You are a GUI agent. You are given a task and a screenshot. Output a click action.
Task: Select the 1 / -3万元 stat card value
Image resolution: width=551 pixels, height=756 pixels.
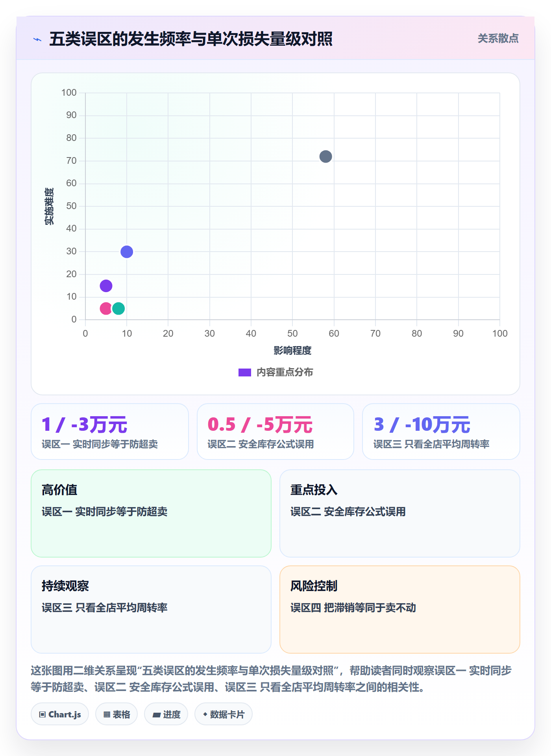[84, 424]
